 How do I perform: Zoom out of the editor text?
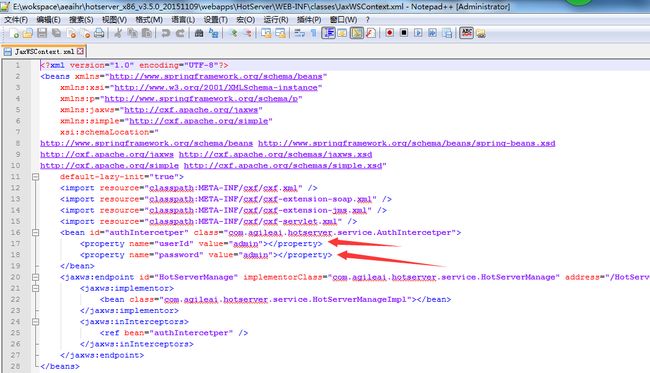(x=249, y=33)
